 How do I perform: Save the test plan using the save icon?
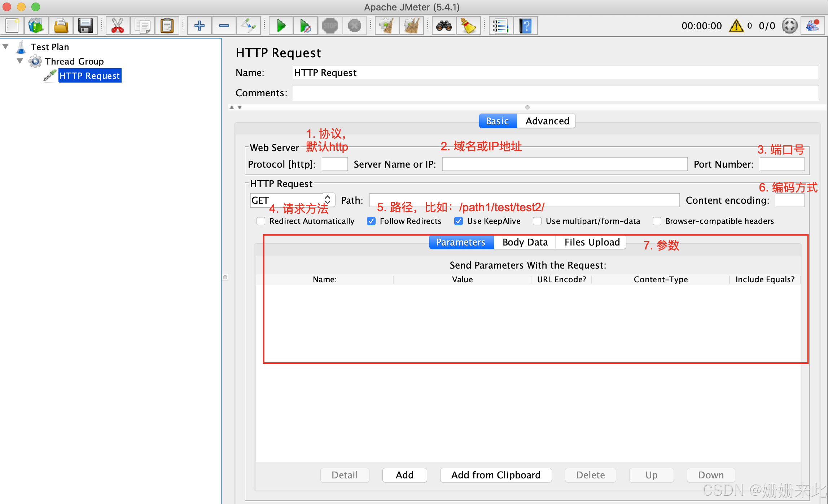[86, 26]
